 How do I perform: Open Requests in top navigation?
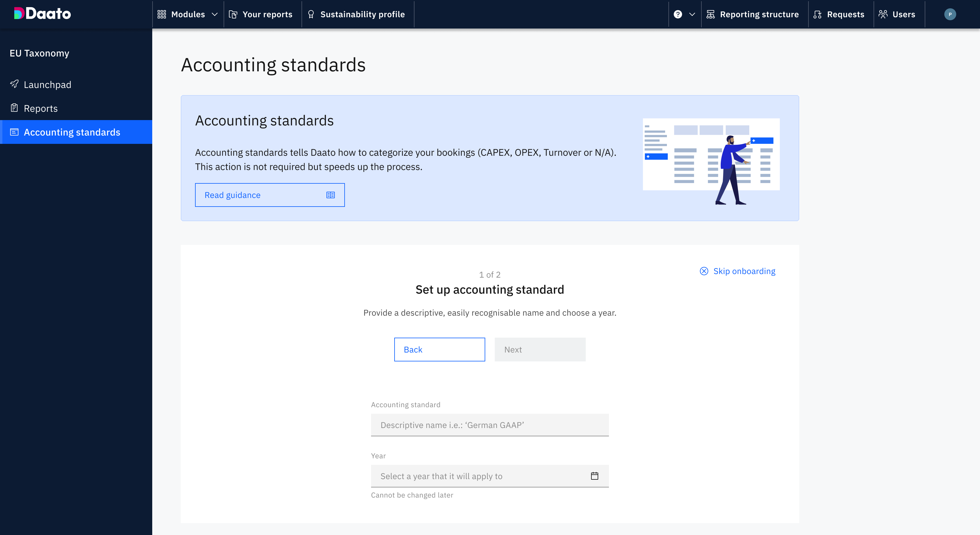click(x=839, y=15)
